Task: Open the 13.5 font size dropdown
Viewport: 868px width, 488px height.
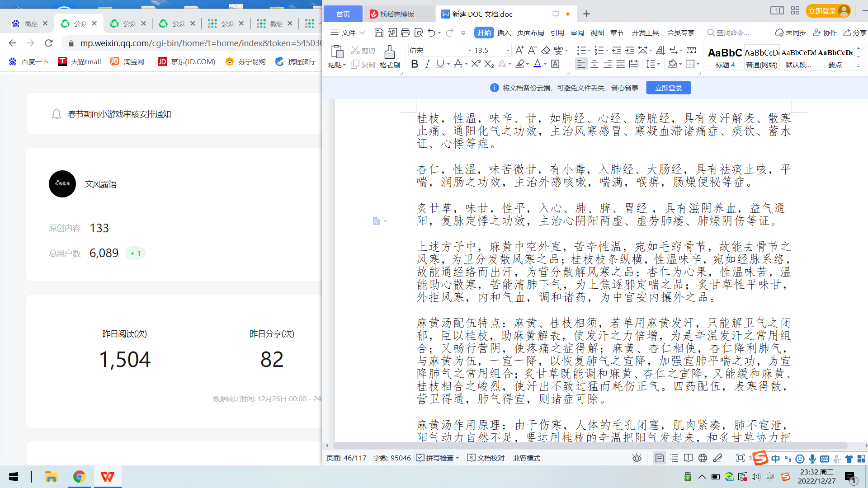Action: [508, 50]
